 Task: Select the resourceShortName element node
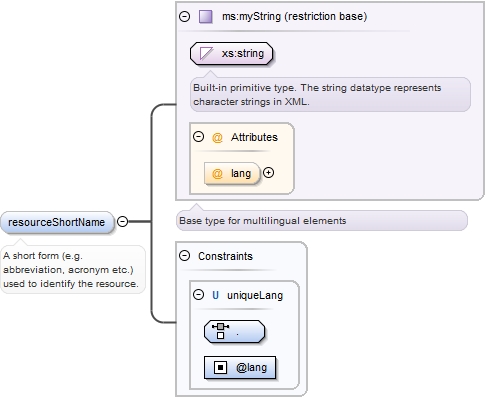click(x=57, y=222)
